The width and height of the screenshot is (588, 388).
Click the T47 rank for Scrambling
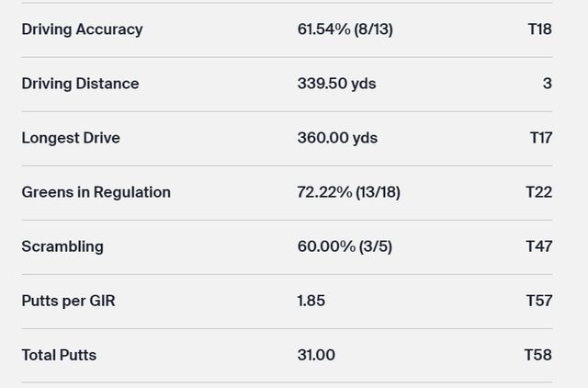538,246
